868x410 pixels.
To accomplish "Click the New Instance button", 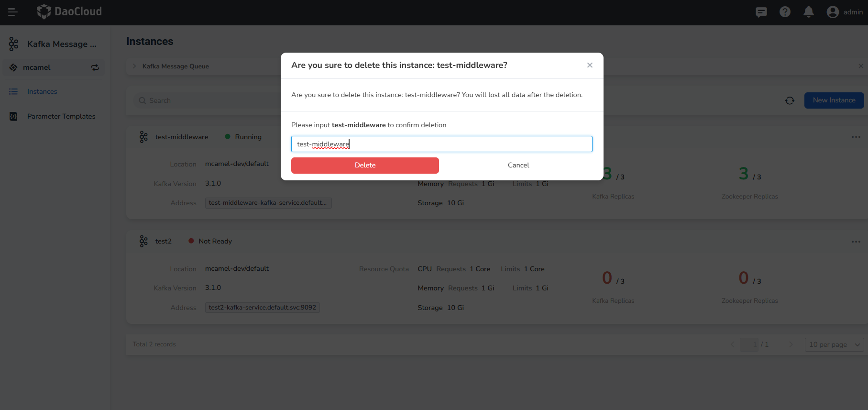I will (834, 100).
